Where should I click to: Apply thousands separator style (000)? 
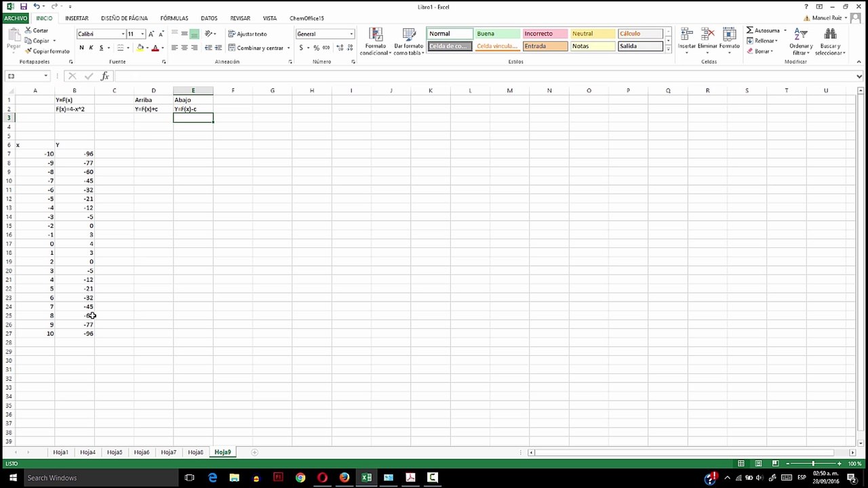[326, 48]
